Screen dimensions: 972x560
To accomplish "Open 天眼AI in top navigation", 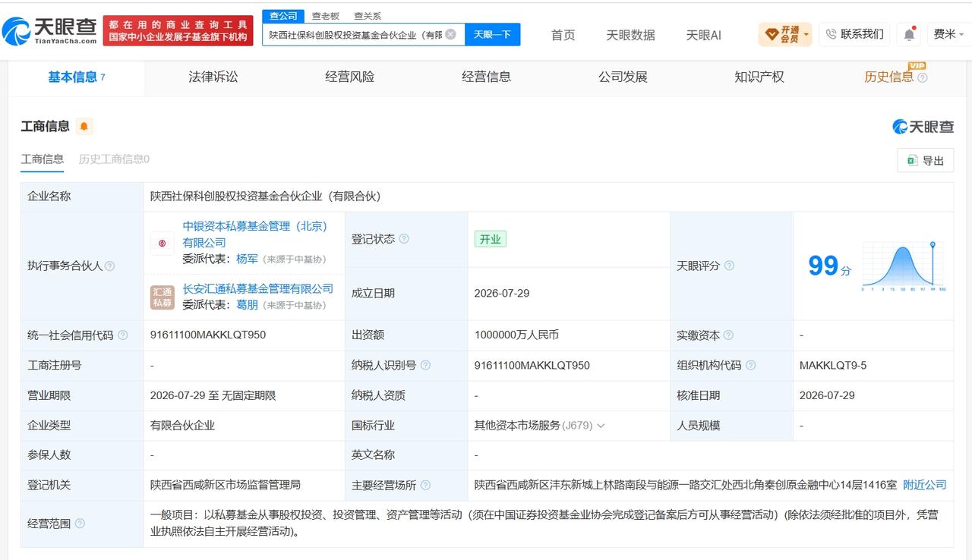I will click(x=703, y=35).
